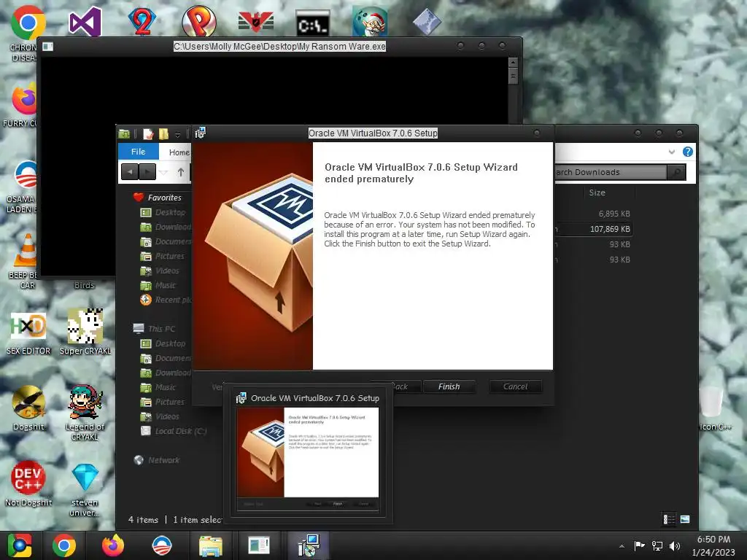747x560 pixels.
Task: Switch to large icons view in Explorer
Action: [685, 519]
